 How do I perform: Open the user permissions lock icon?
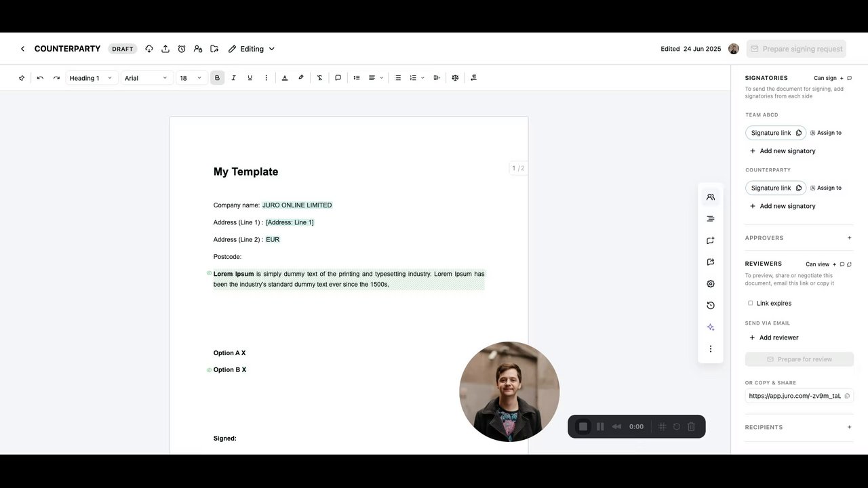click(x=198, y=49)
